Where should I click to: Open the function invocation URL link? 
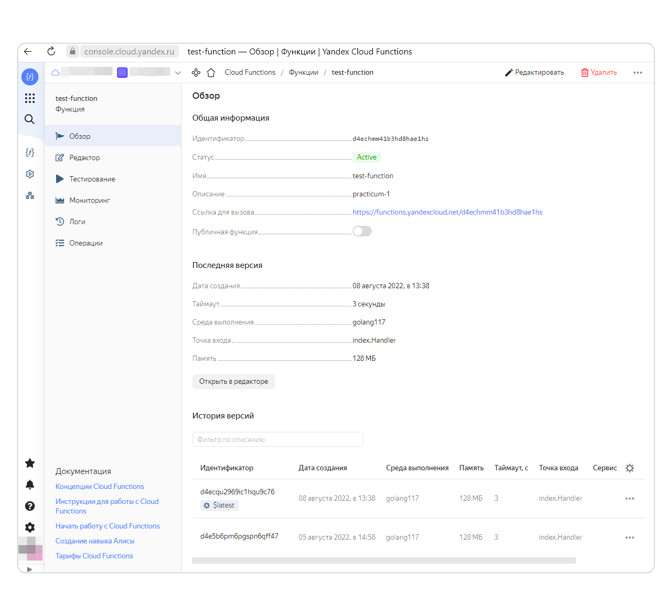point(448,212)
